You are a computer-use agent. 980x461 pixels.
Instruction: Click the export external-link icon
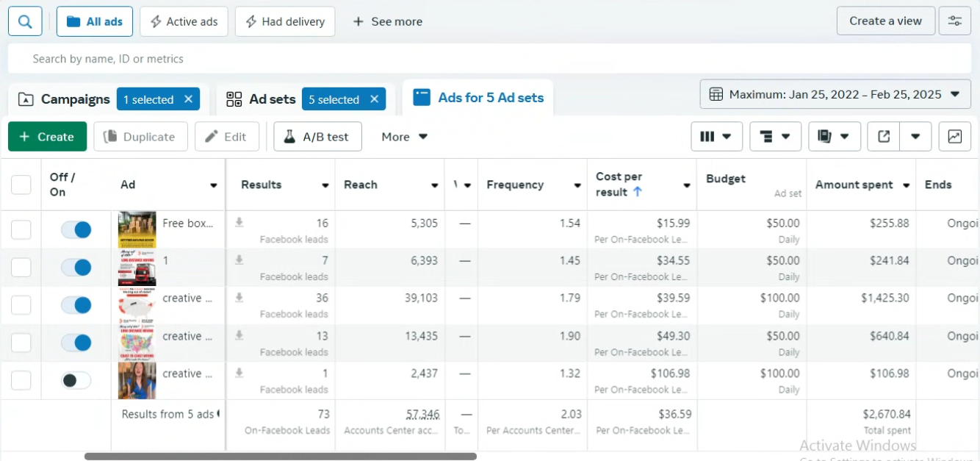click(x=884, y=137)
